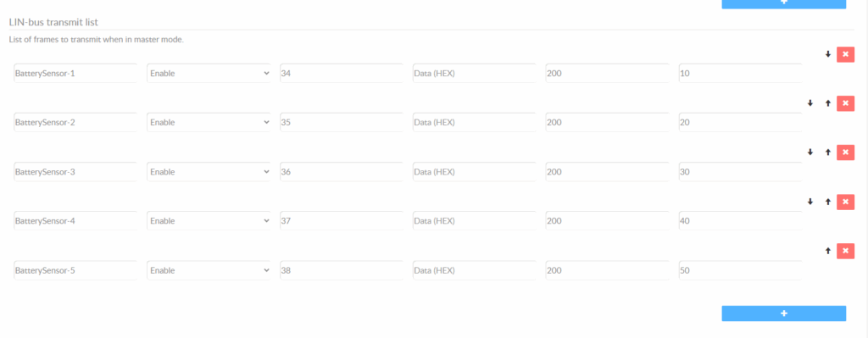Move BatterySensor-3 row down
The width and height of the screenshot is (868, 338).
click(x=810, y=152)
